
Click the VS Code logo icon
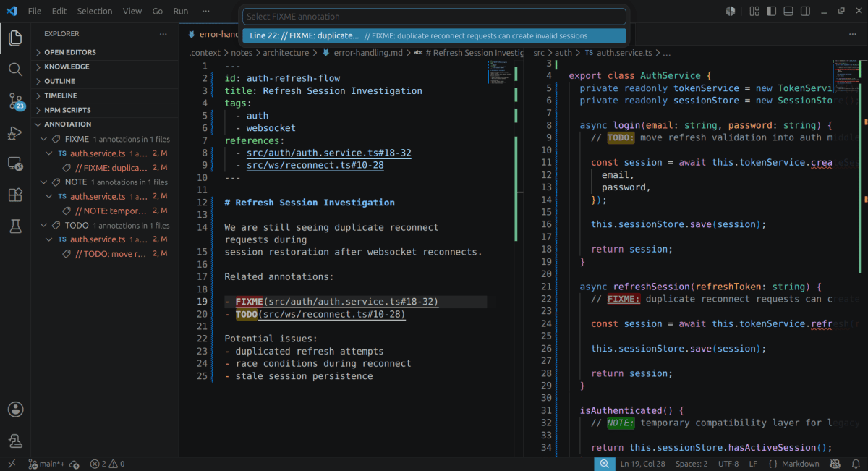[x=11, y=11]
